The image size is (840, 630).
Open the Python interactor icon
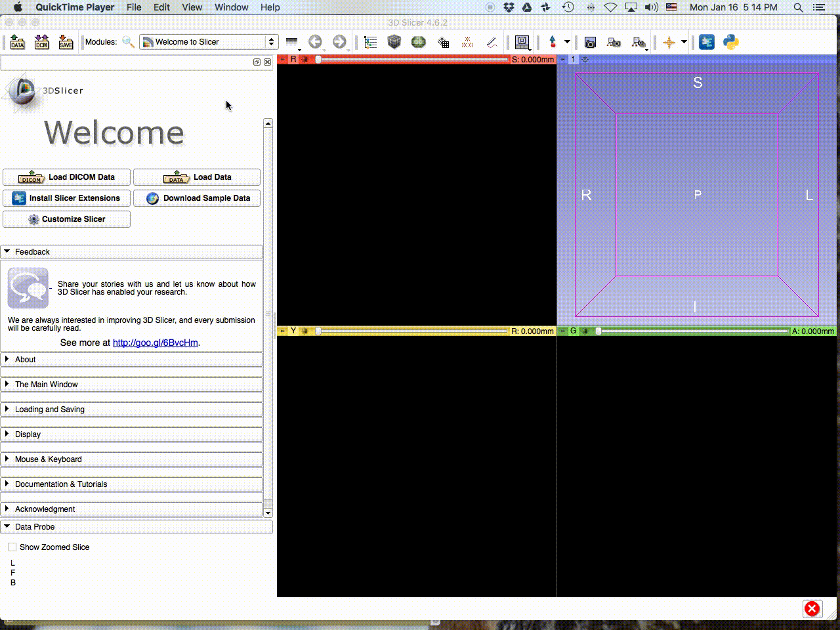pyautogui.click(x=731, y=42)
